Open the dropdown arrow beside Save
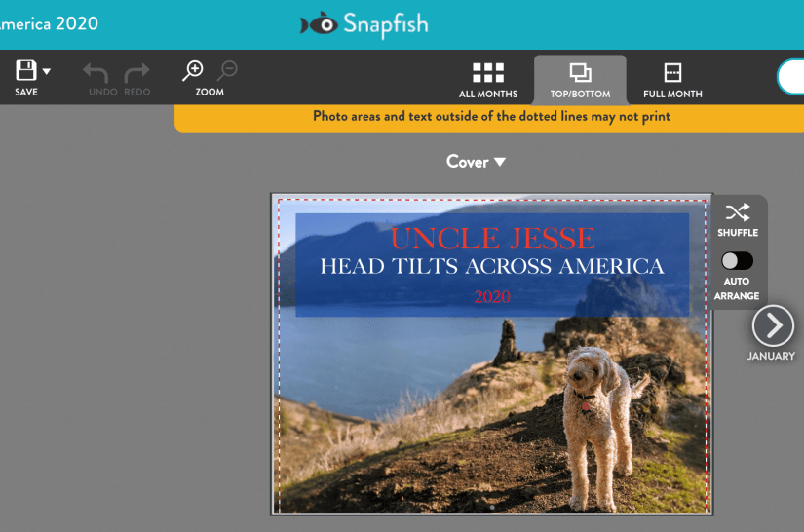Image resolution: width=804 pixels, height=532 pixels. (x=47, y=72)
